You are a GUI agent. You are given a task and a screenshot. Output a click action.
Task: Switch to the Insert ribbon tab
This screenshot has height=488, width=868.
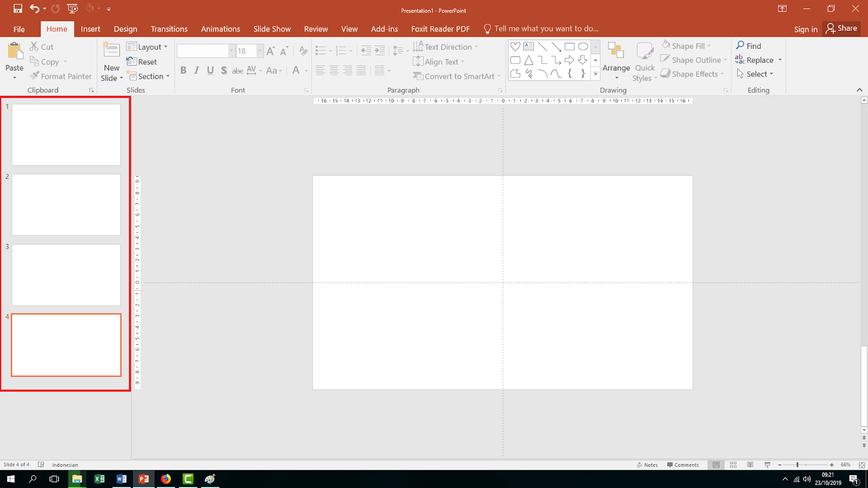tap(90, 29)
